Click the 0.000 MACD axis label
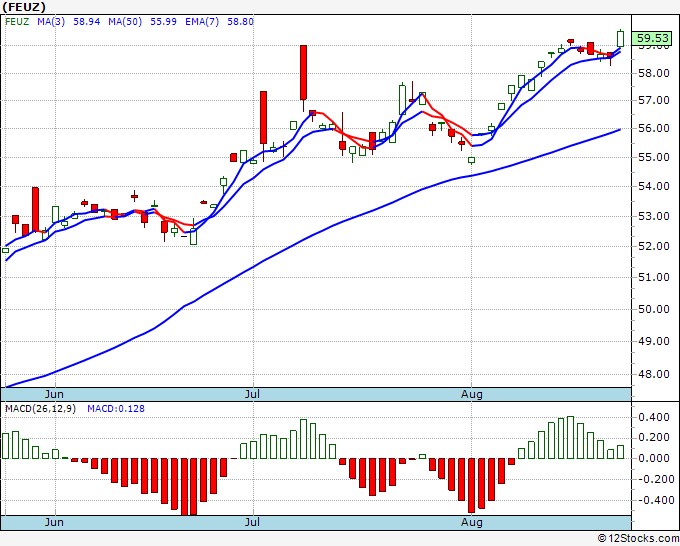The image size is (680, 546). [654, 458]
